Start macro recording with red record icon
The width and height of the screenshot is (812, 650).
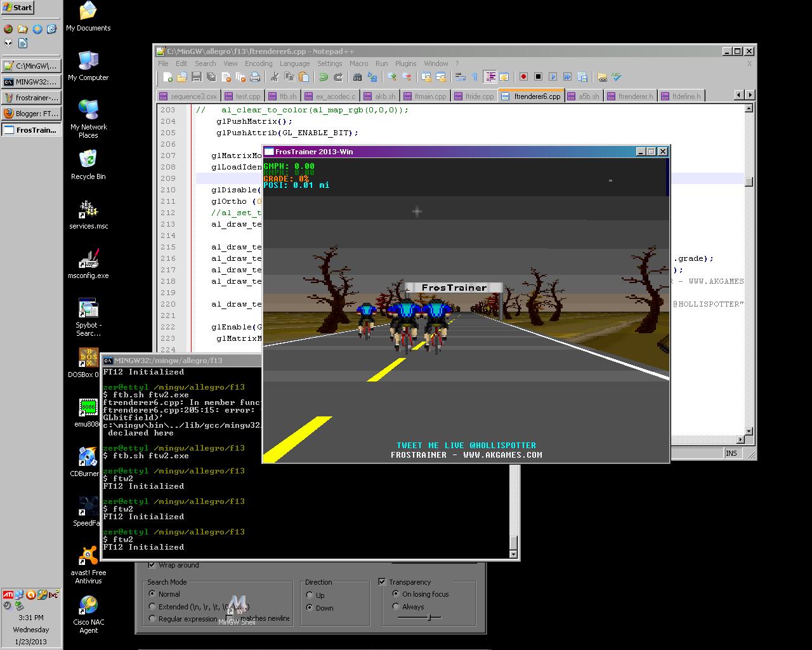(x=523, y=77)
